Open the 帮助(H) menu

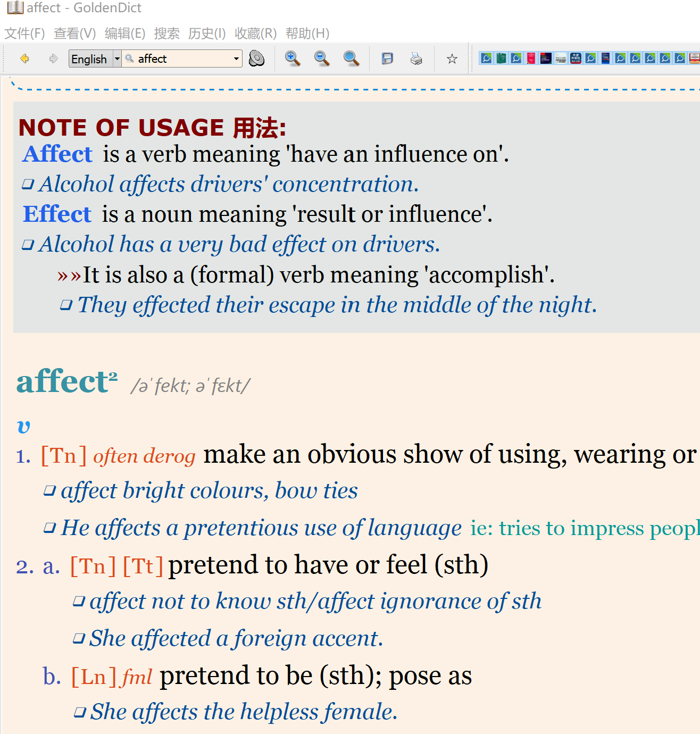[x=307, y=34]
